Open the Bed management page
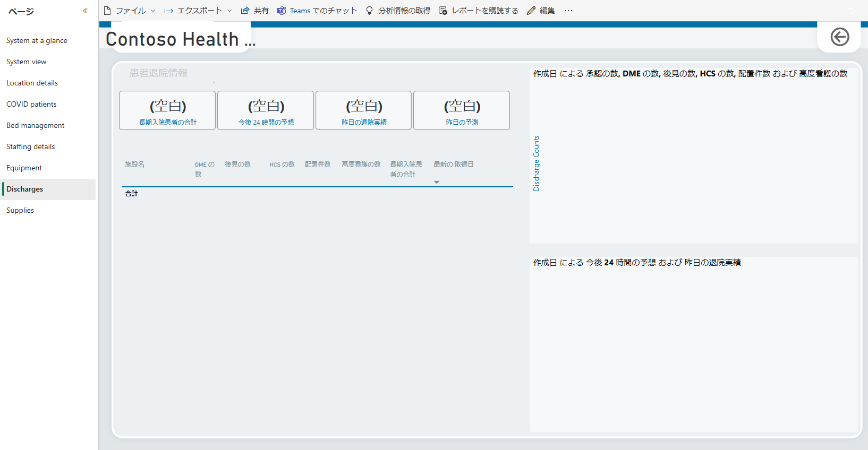 pos(48,125)
